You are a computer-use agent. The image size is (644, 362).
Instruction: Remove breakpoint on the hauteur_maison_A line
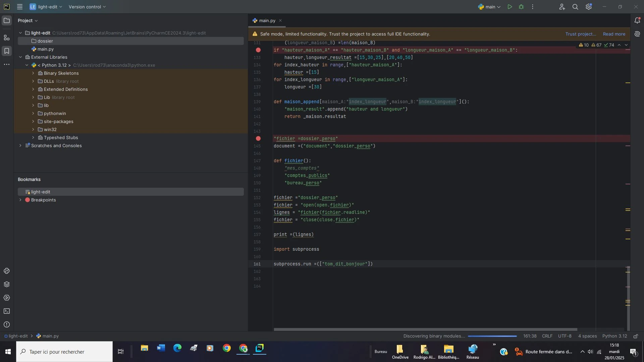point(258,50)
